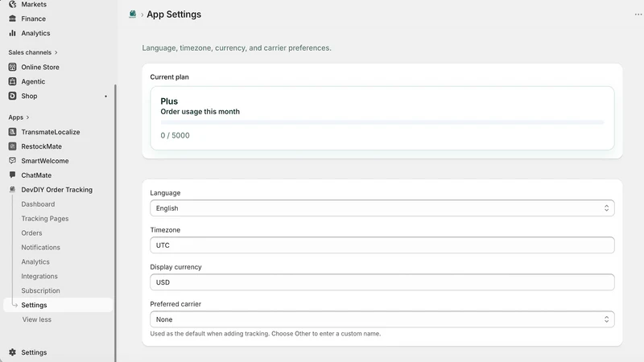
Task: Open the app's Analytics subpage under DevDIY
Action: (x=35, y=261)
